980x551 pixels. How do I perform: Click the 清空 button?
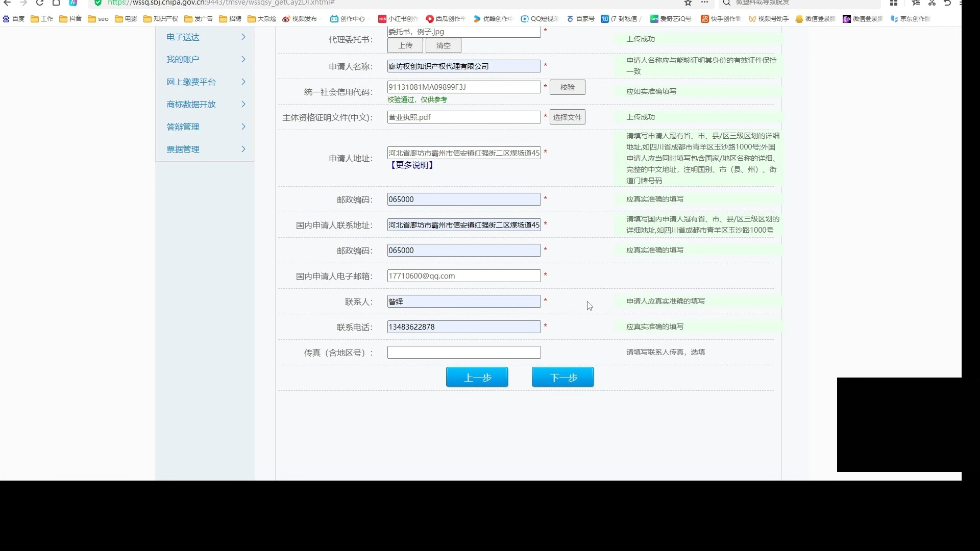pyautogui.click(x=444, y=45)
